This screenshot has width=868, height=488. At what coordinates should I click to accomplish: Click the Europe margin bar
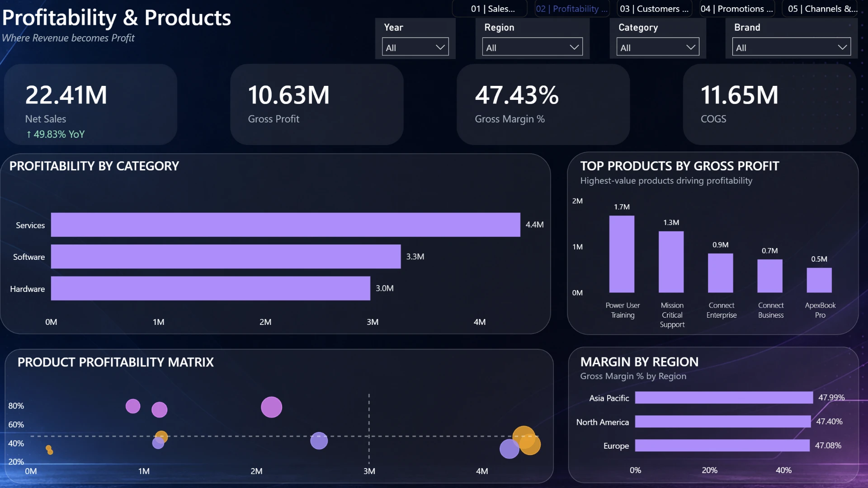point(722,446)
